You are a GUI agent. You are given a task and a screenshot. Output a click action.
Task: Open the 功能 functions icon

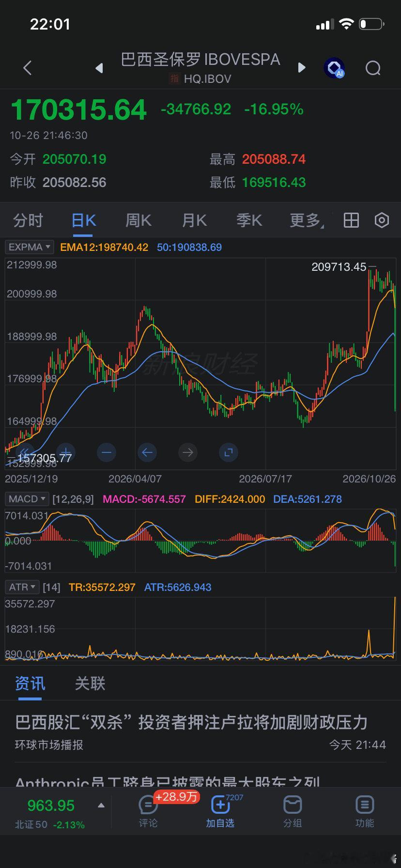click(x=365, y=811)
